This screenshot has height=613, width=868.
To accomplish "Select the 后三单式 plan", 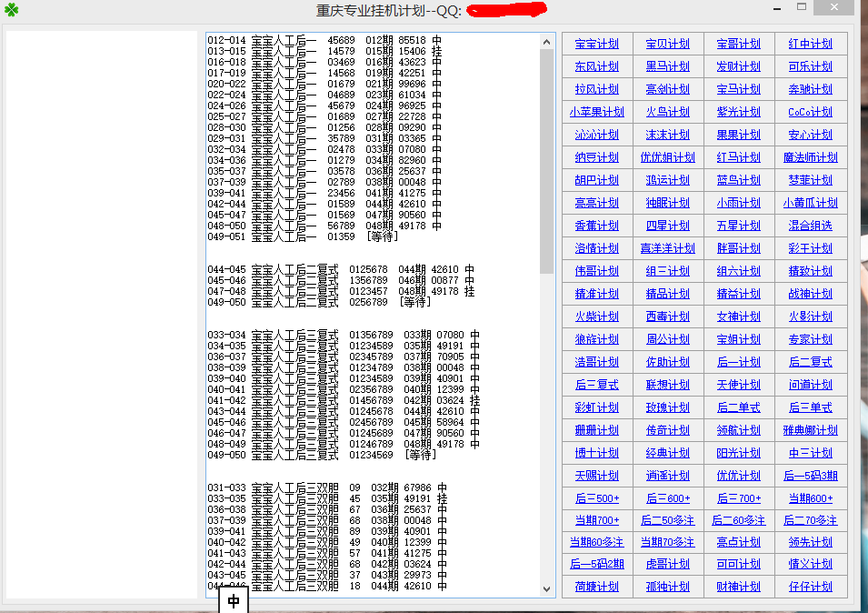I will (810, 407).
